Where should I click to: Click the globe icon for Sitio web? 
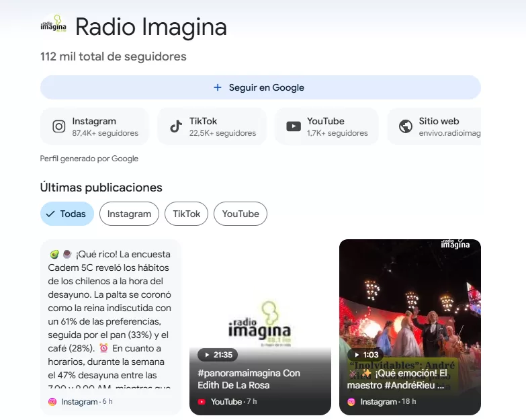click(x=405, y=126)
